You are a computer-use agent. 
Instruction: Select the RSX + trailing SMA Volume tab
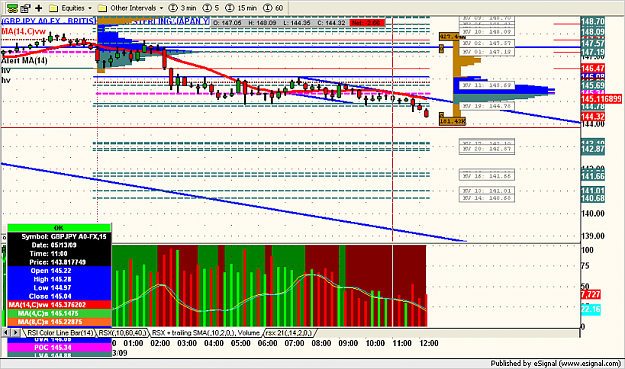pyautogui.click(x=206, y=333)
